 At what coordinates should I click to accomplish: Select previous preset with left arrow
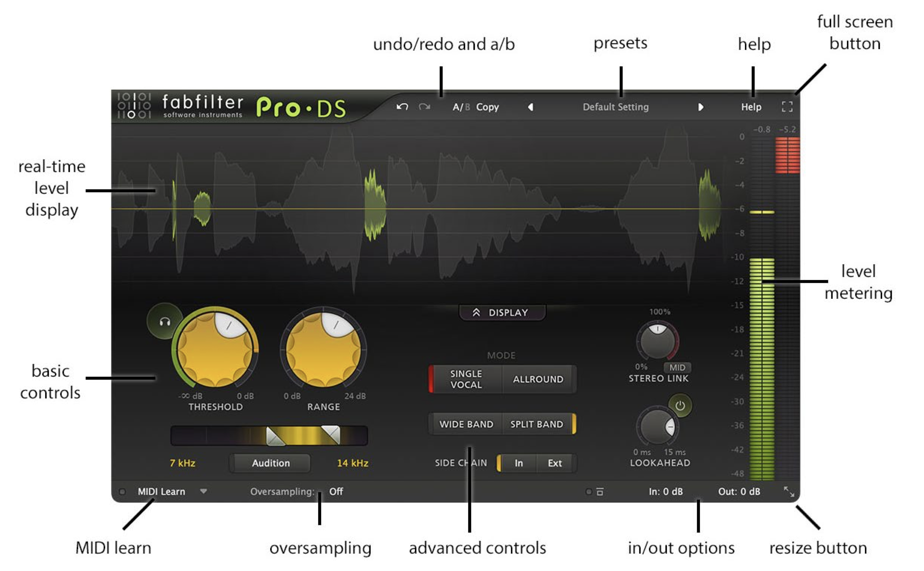point(531,107)
